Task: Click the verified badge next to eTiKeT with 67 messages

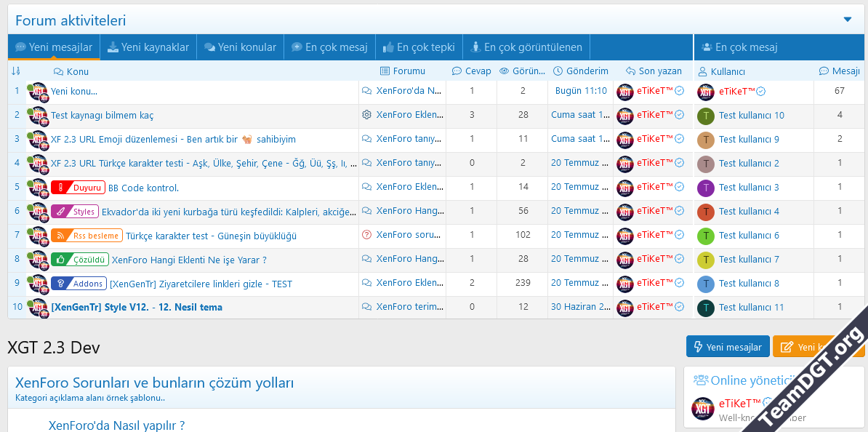Action: [x=761, y=92]
